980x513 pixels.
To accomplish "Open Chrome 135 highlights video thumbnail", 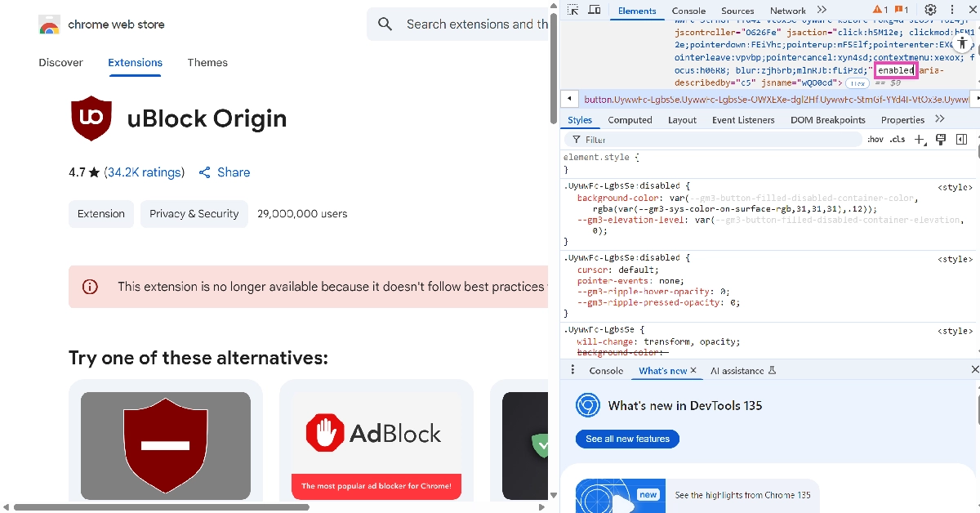I will pos(621,496).
